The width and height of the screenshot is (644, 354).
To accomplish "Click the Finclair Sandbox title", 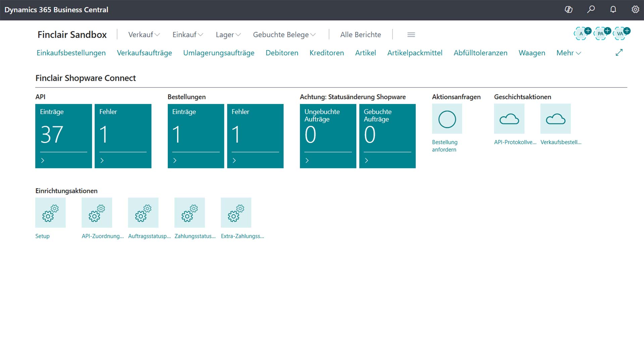I will click(72, 35).
